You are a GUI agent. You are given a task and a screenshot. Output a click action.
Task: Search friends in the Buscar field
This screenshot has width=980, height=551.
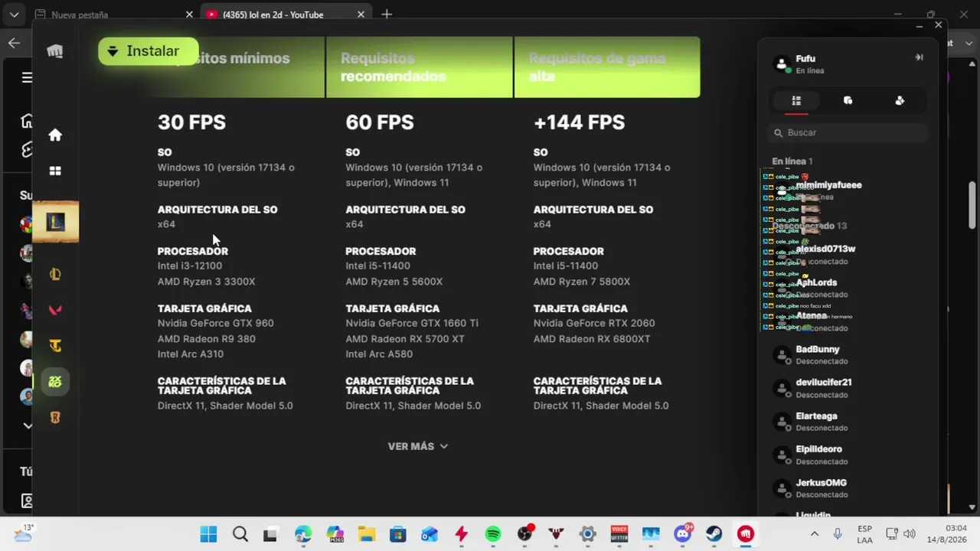(x=848, y=132)
